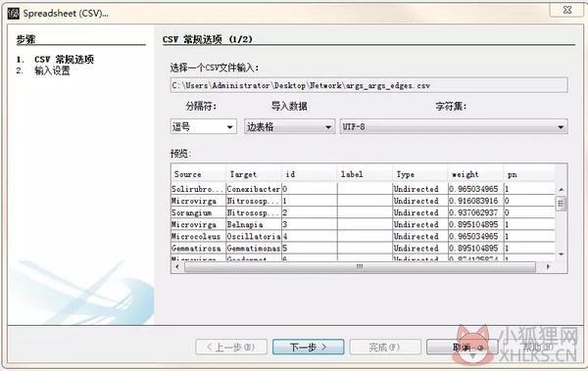Screen dimensions: 588x371
Task: Click the CSV 常规选项 (1/2) heading
Action: pos(208,39)
